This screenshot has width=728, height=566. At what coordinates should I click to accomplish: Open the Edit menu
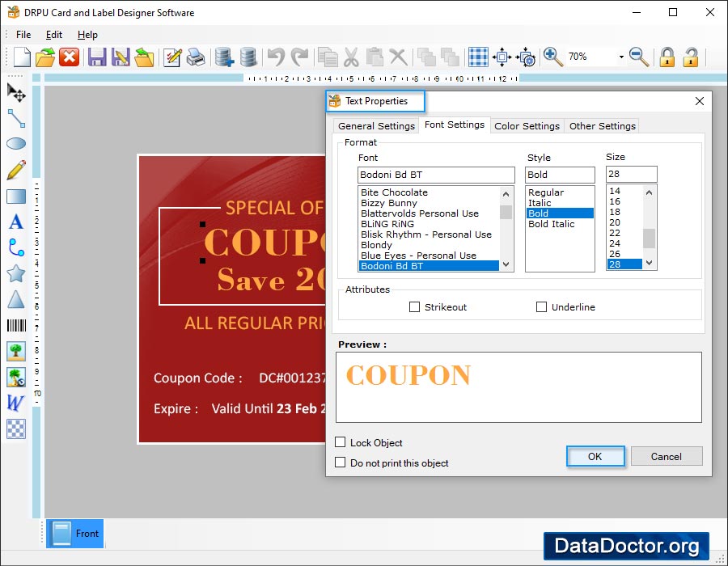(54, 35)
